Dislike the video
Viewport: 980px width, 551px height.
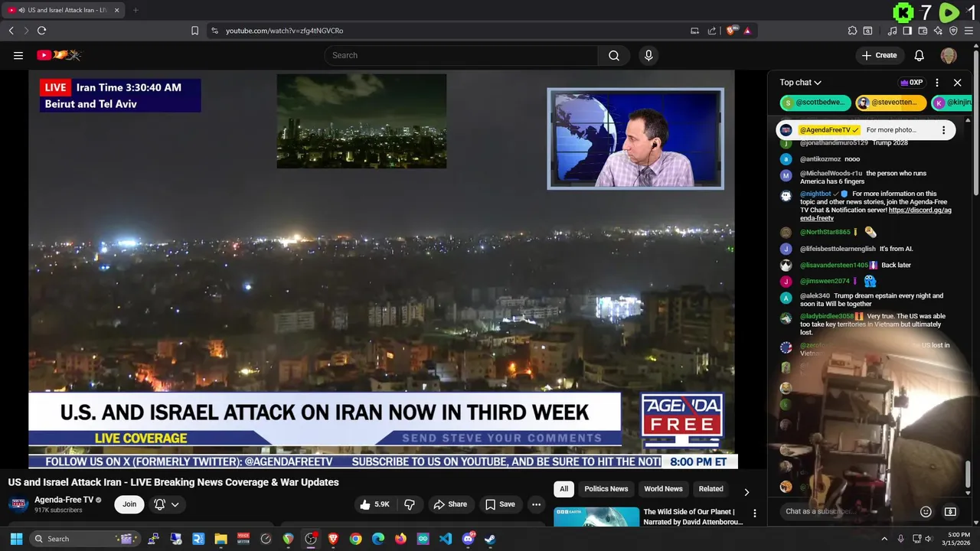point(410,504)
